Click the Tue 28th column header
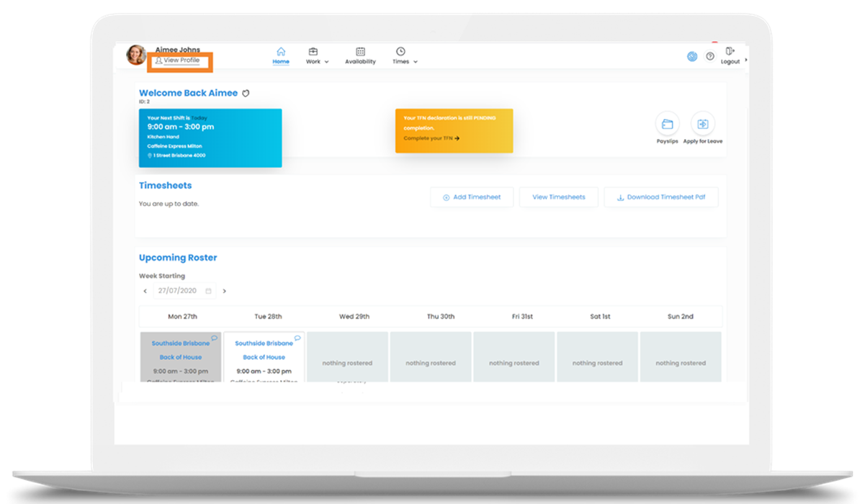This screenshot has width=865, height=504. 268,317
